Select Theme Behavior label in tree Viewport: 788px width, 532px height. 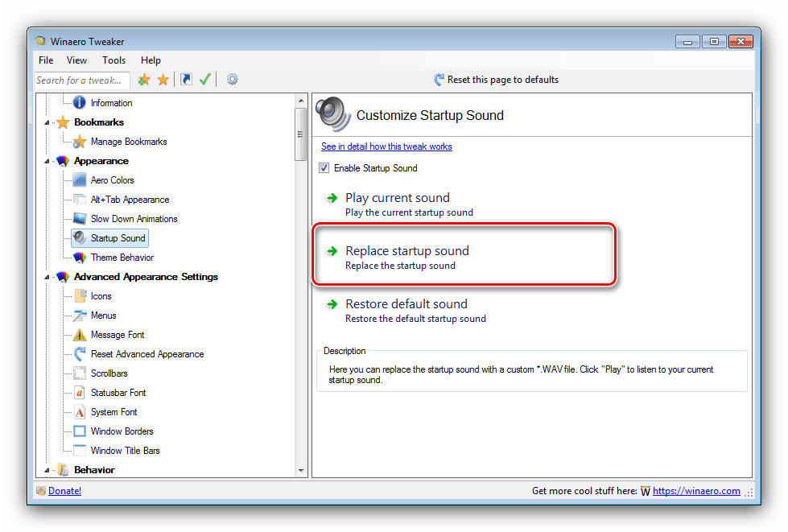pyautogui.click(x=122, y=258)
